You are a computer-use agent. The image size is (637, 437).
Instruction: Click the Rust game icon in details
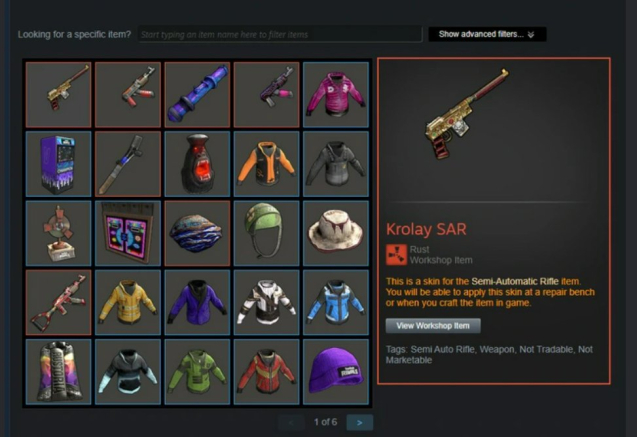point(396,255)
